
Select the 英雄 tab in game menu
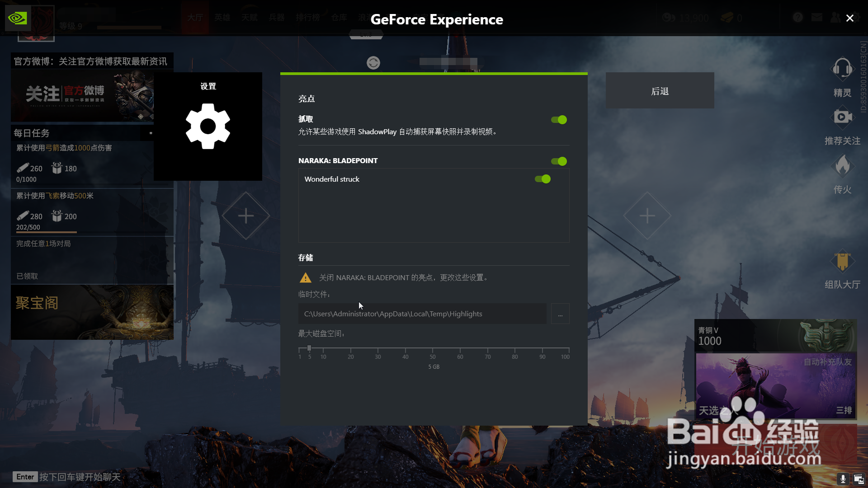click(x=222, y=18)
